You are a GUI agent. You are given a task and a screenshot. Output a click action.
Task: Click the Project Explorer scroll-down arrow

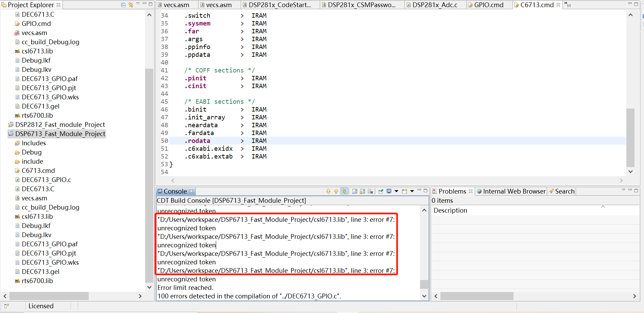coord(149,287)
